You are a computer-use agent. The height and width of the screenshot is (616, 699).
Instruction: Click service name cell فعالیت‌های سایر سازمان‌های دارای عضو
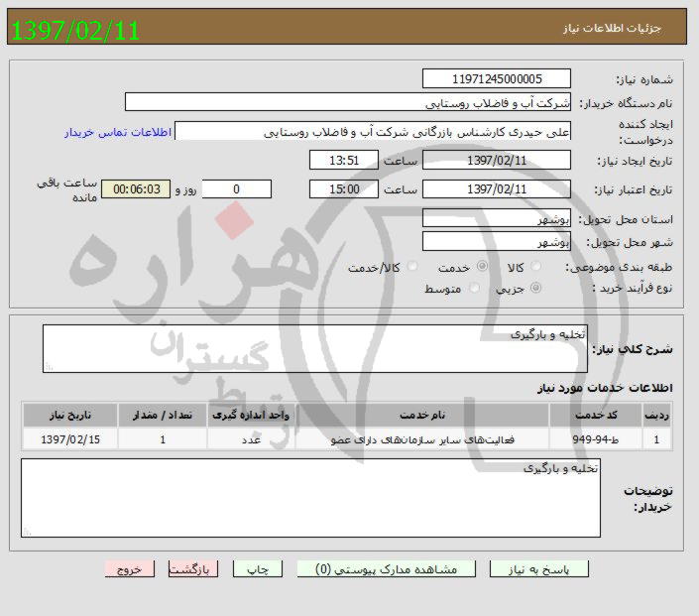pyautogui.click(x=421, y=439)
